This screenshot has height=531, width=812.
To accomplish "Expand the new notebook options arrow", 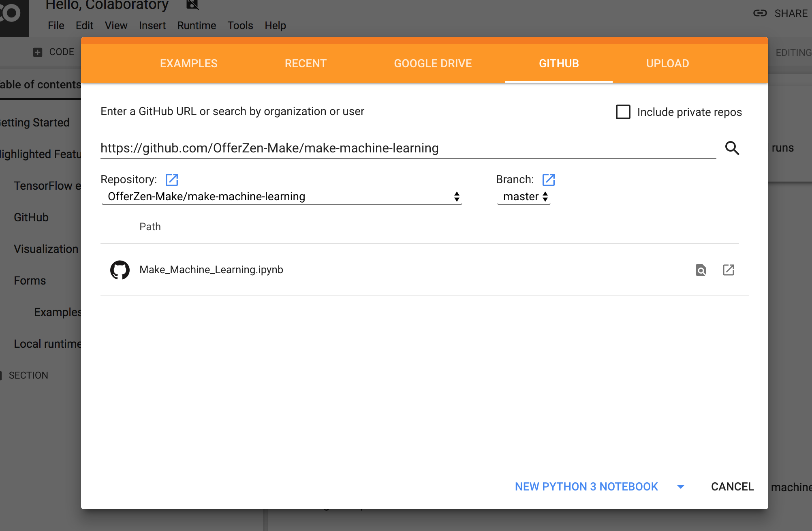I will [681, 486].
